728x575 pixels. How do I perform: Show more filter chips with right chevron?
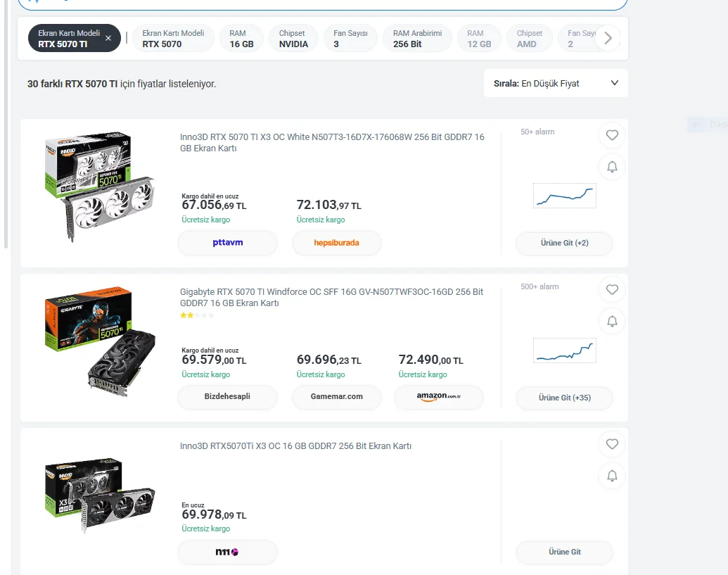[x=608, y=38]
